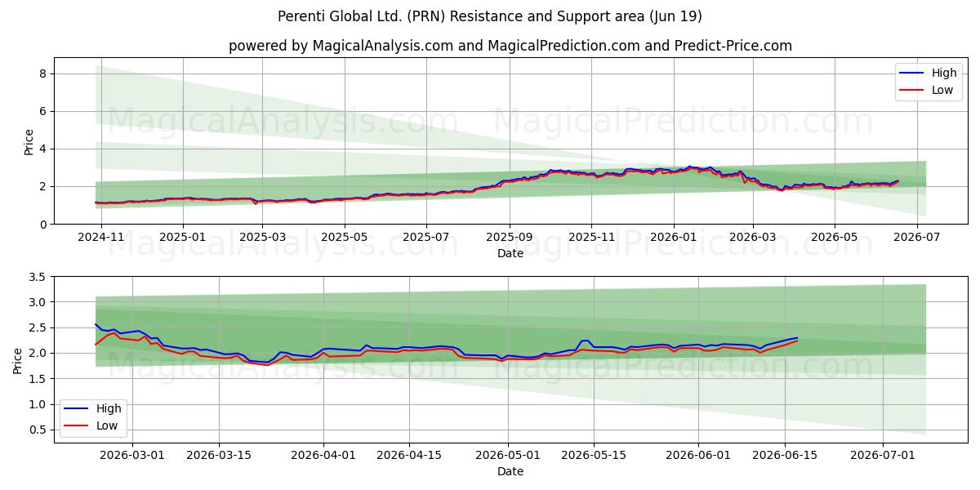980x490 pixels.
Task: Click the '2025-07' tick label on the top chart
Action: click(425, 238)
